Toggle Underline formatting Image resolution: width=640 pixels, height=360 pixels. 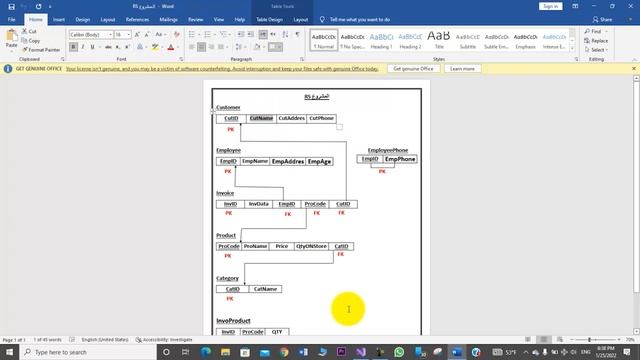[93, 47]
